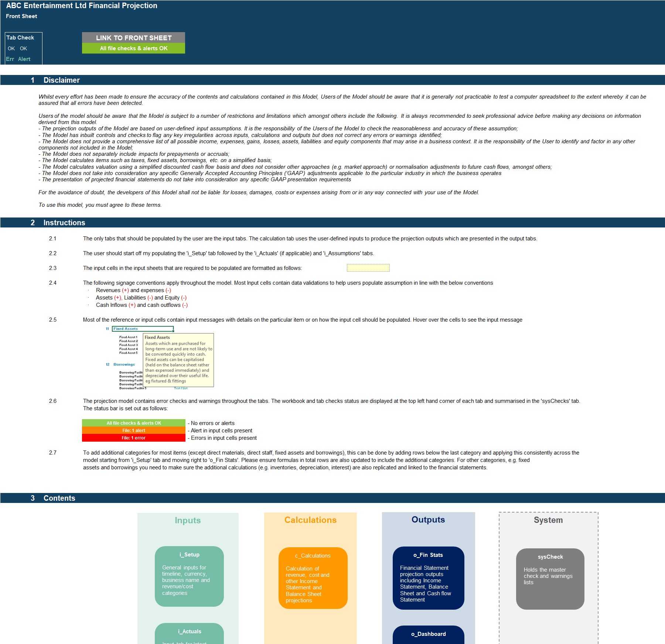
Task: Click 'Assets (+), Liabilities (-) and Equity (-)' bullet
Action: tap(141, 298)
